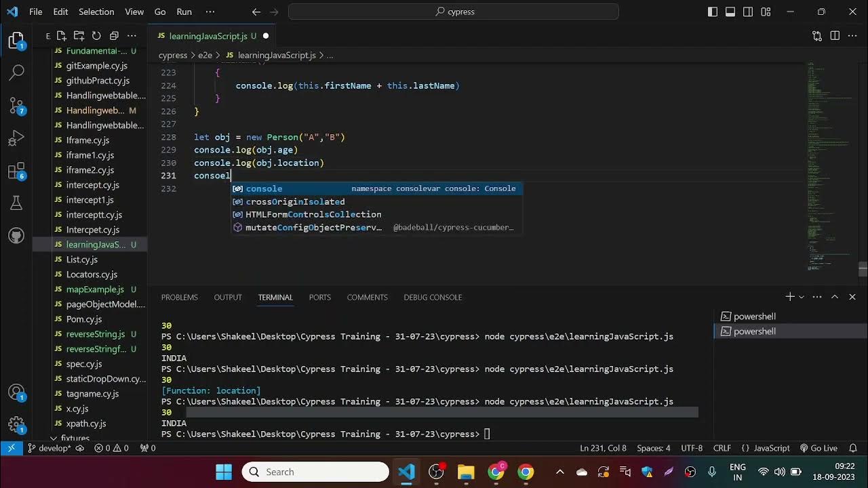Open the overflow menu after Run
Viewport: 868px width, 488px height.
point(210,12)
